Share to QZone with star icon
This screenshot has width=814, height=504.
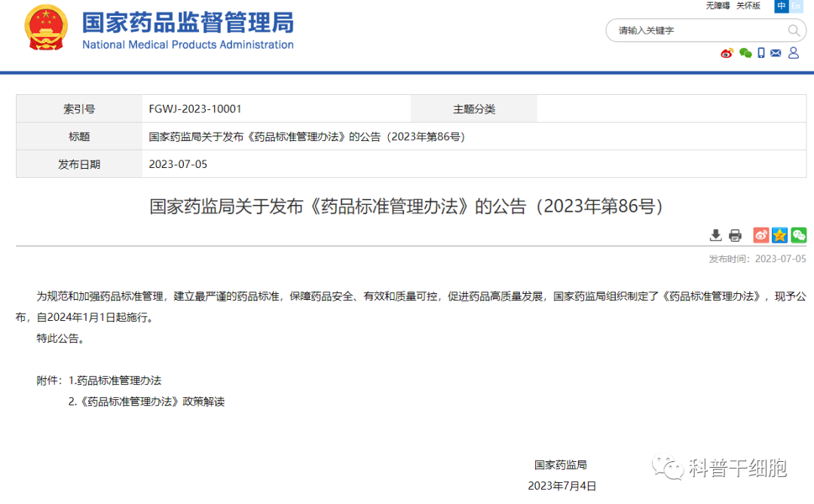pyautogui.click(x=780, y=235)
